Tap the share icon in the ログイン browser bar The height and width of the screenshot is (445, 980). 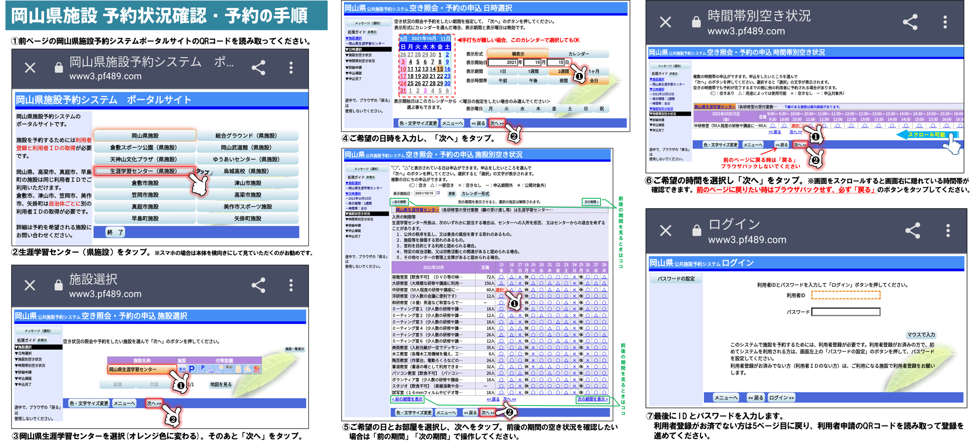coord(913,231)
